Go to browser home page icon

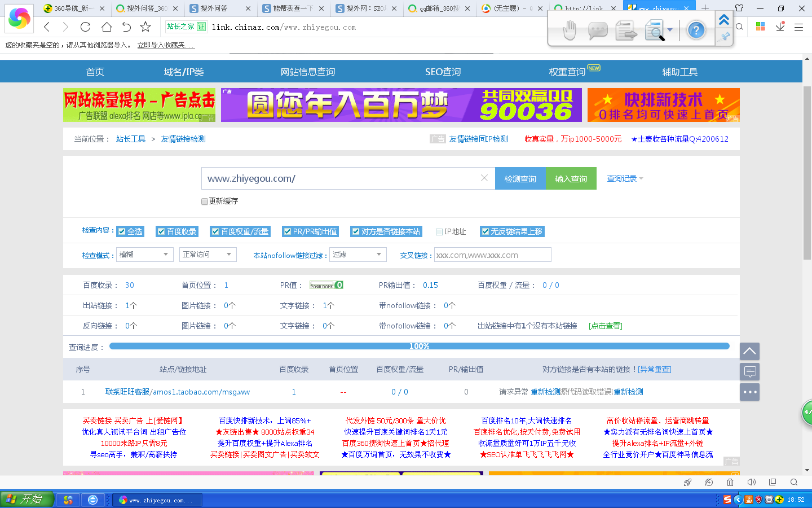pyautogui.click(x=107, y=27)
